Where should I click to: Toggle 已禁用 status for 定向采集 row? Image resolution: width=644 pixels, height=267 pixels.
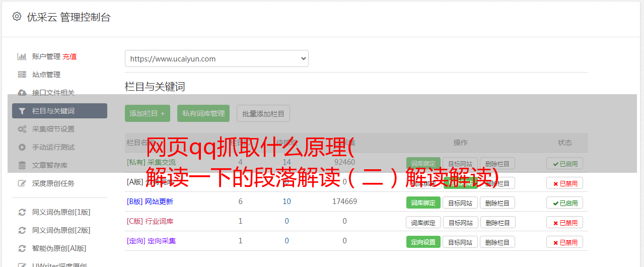point(564,242)
